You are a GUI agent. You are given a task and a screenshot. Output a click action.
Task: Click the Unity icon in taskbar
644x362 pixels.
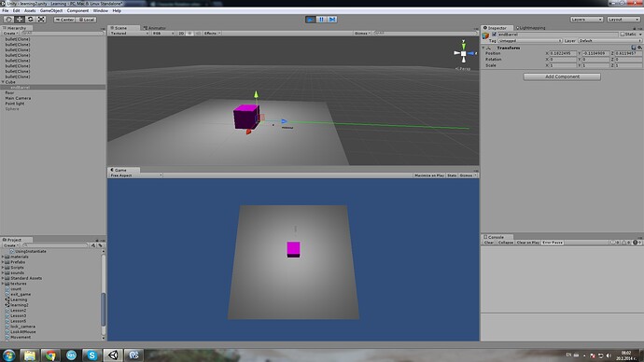[113, 355]
